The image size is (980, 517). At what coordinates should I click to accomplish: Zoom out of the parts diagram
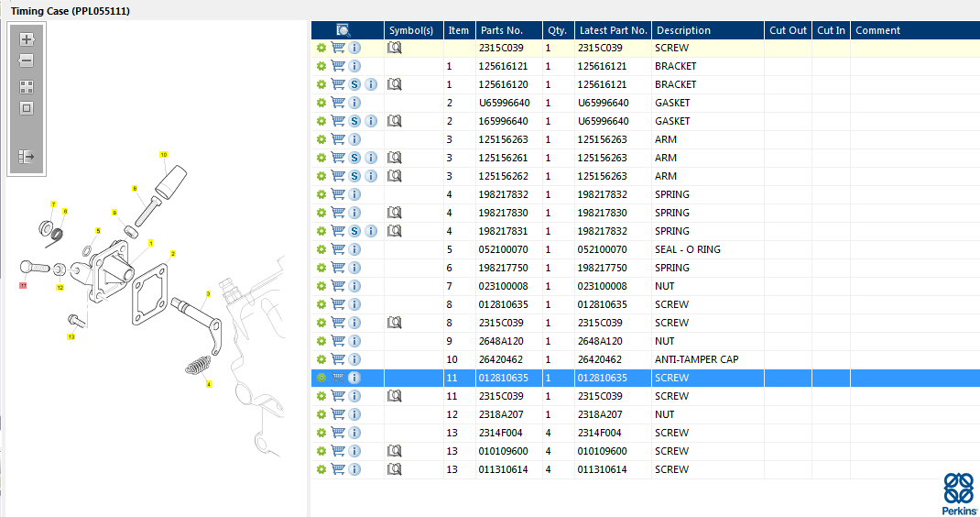click(27, 60)
